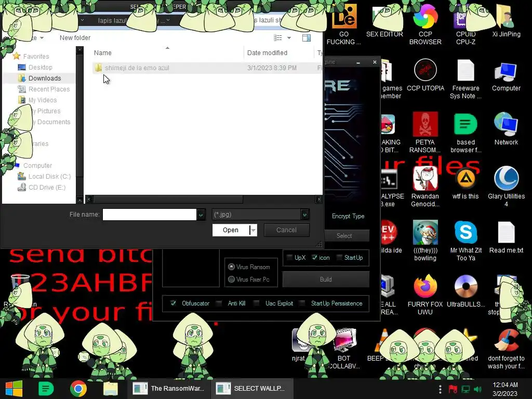Open the dont forget to wash CCleaner icon
The image size is (532, 399).
pos(506,349)
